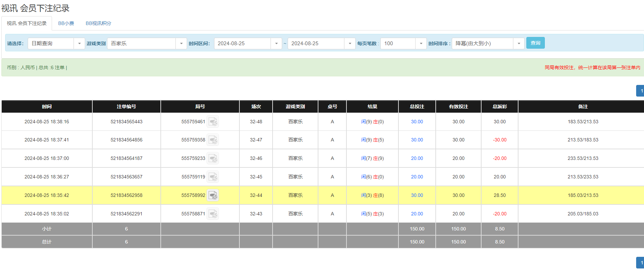Switch to the BB小费 tab
This screenshot has width=644, height=276.
pos(66,23)
